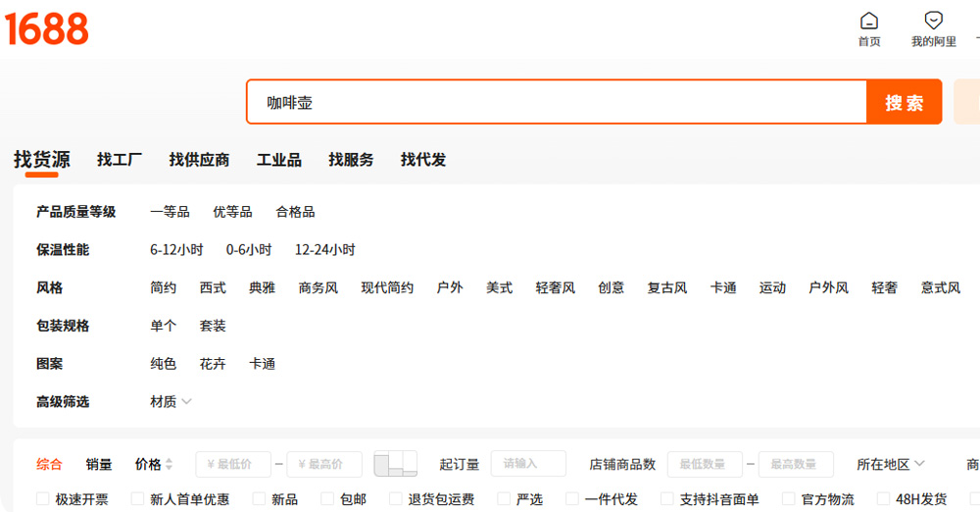Choose 商务风 style filter

pos(318,287)
